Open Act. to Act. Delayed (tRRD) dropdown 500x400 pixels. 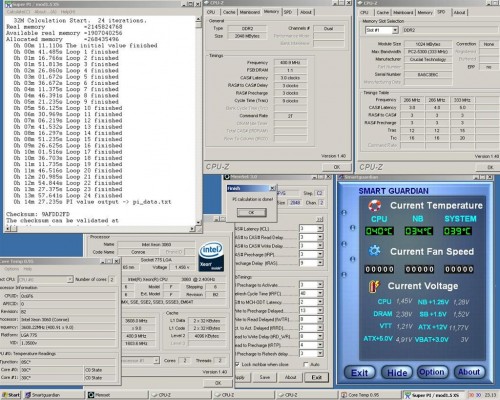click(x=320, y=328)
